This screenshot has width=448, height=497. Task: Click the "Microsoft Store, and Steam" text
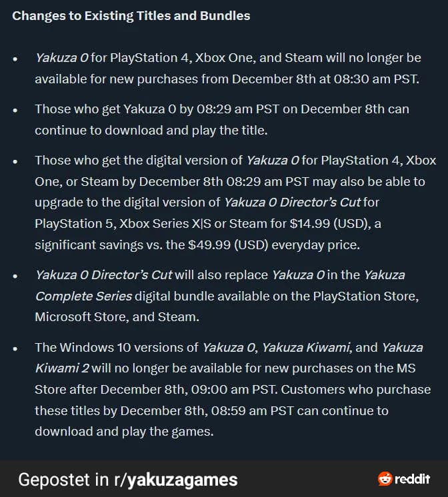(x=117, y=317)
